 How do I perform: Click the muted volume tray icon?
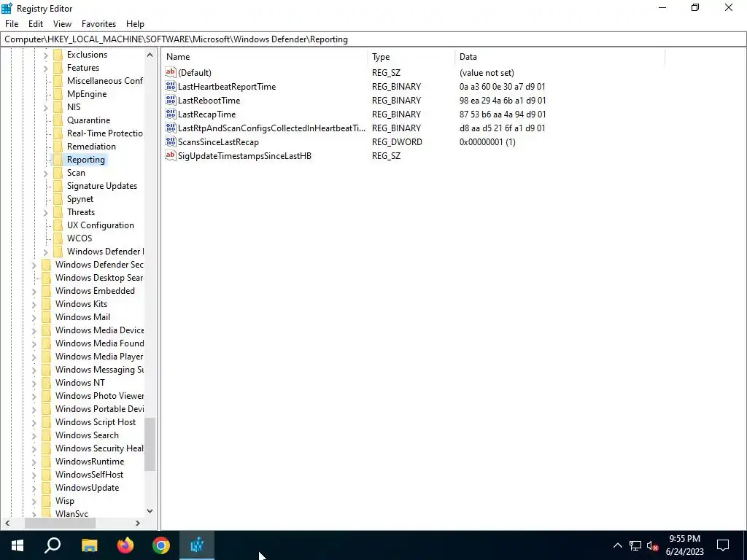[653, 545]
